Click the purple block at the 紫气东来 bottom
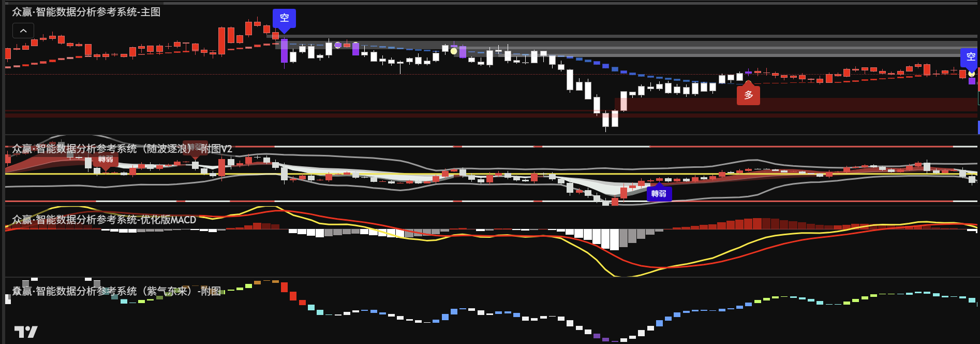Screen dimensions: 980x344 pyautogui.click(x=605, y=340)
